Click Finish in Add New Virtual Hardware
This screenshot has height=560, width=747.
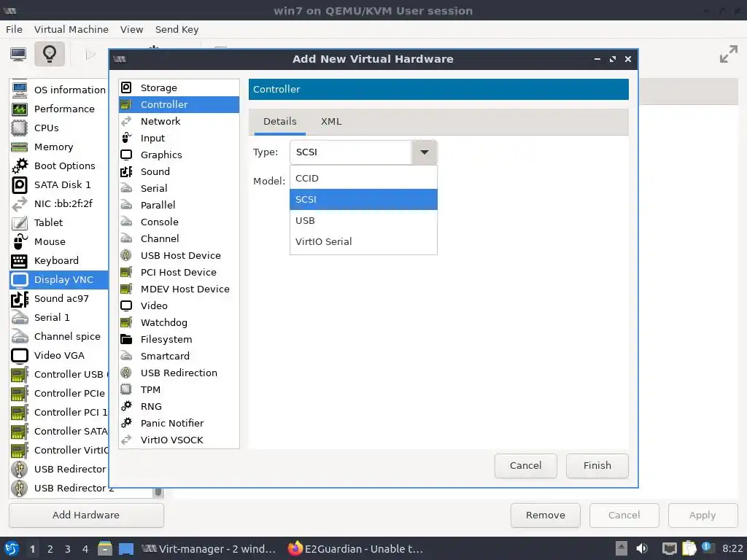point(597,465)
